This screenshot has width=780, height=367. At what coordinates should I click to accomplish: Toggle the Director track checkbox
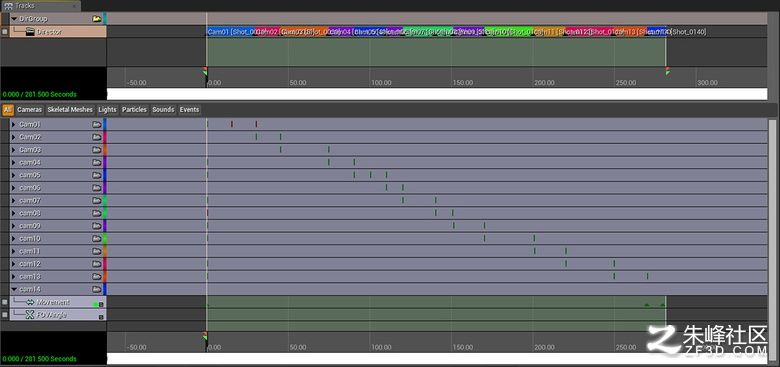tap(5, 32)
